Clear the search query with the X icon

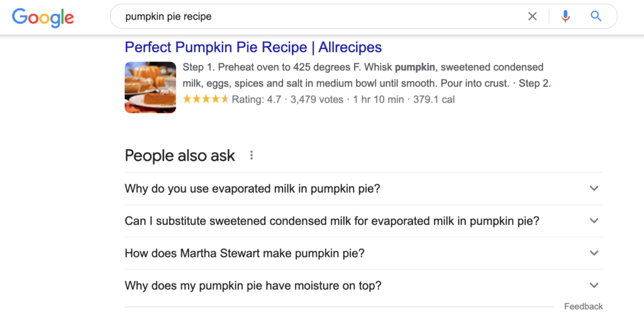[x=533, y=16]
